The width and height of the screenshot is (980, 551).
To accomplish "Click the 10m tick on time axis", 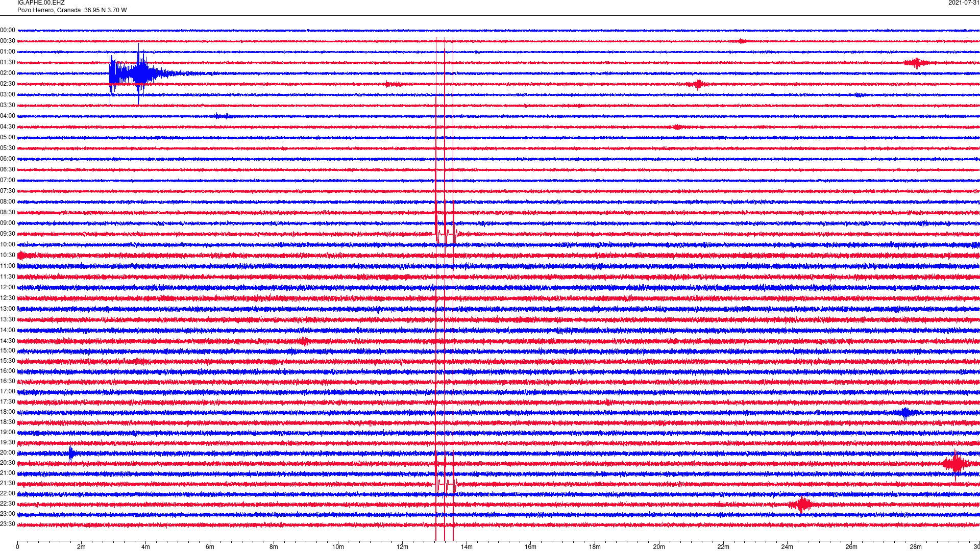I will point(338,547).
